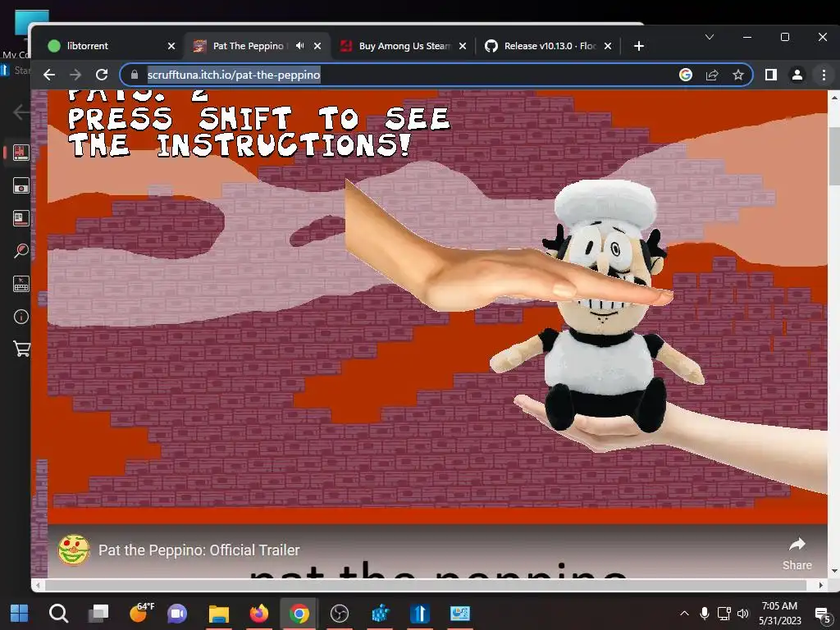This screenshot has width=840, height=630.
Task: Open the control panel style taskbar icon
Action: click(x=460, y=614)
